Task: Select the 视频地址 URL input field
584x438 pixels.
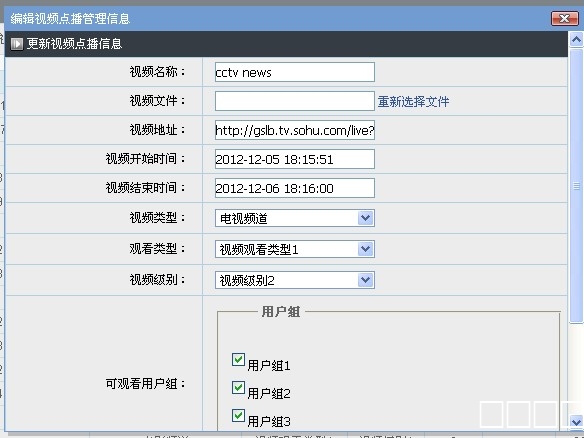Action: point(295,130)
